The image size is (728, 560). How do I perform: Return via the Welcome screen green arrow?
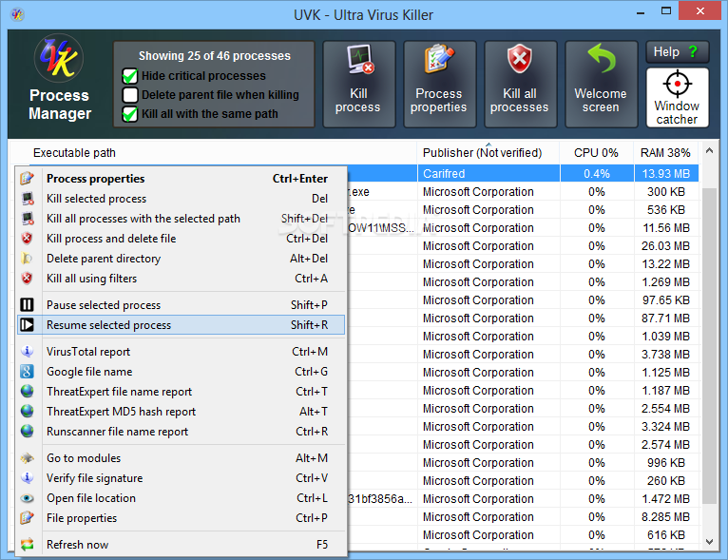[602, 58]
